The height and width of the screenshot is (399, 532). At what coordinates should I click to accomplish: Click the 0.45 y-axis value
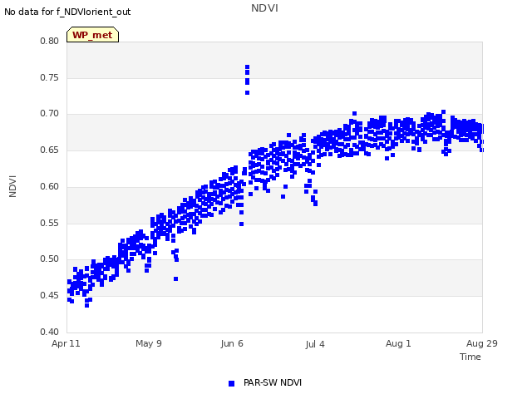tap(50, 296)
